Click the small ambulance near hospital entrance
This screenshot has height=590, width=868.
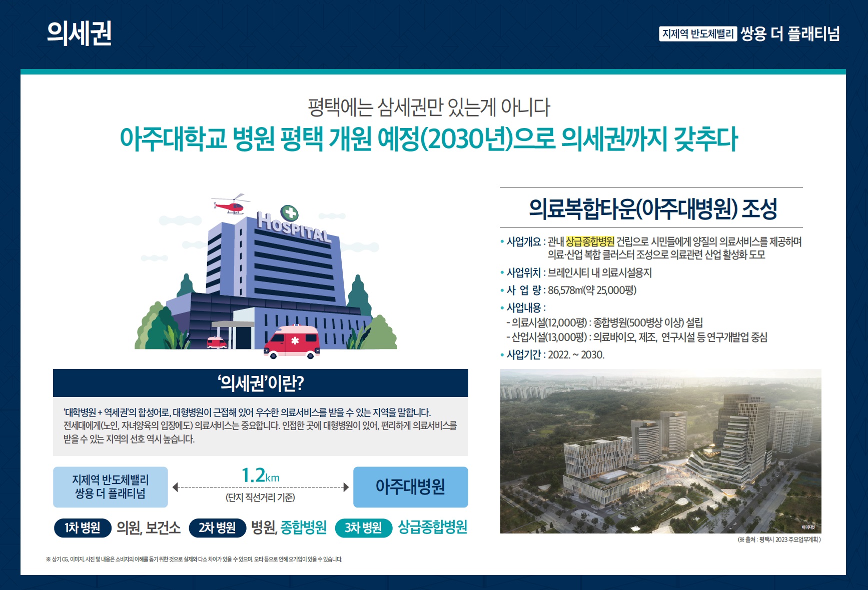point(217,342)
